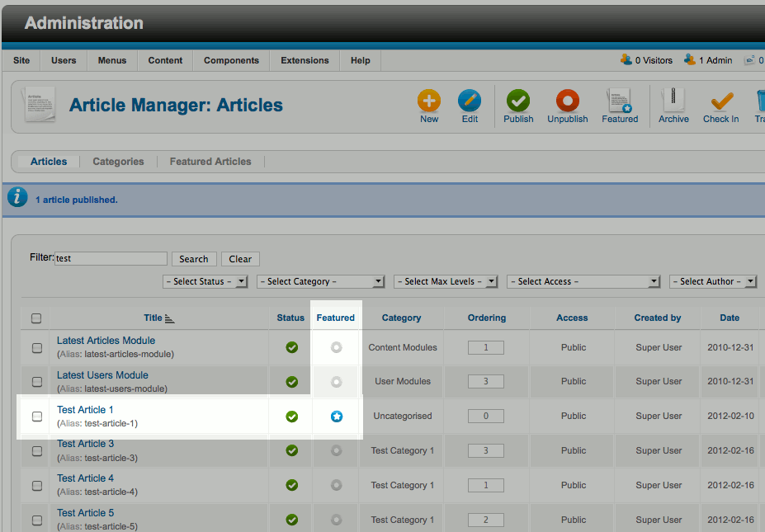Toggle featured star for Test Article 1
The width and height of the screenshot is (765, 532).
(x=336, y=417)
